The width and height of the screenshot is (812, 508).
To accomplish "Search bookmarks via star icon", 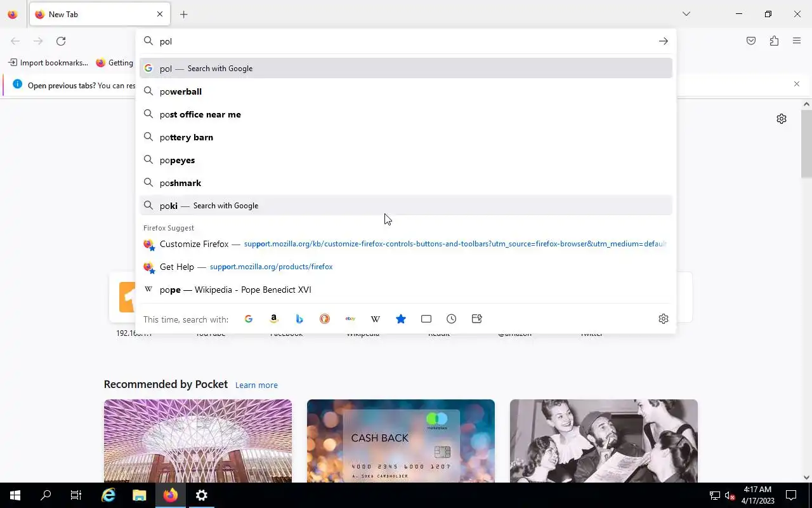I will click(401, 319).
